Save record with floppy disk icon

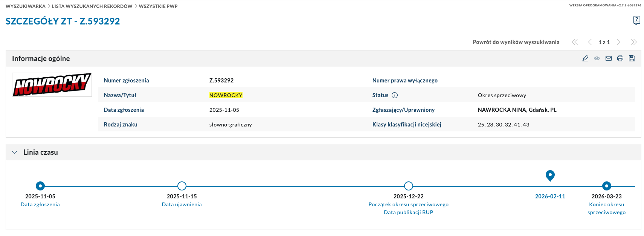click(632, 58)
